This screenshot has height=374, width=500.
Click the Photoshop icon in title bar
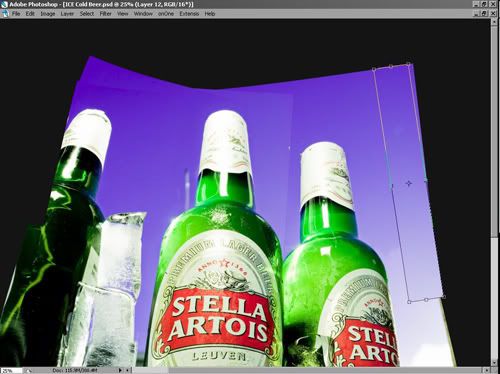4,4
